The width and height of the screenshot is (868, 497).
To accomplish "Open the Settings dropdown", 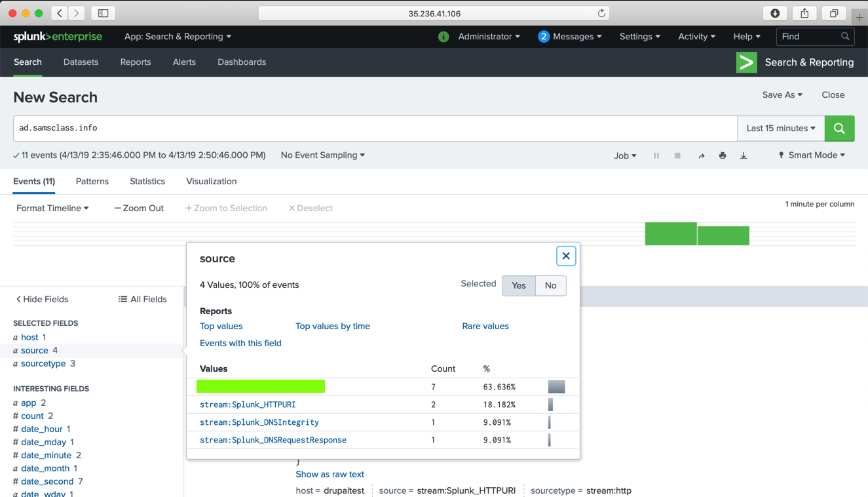I will click(x=640, y=37).
